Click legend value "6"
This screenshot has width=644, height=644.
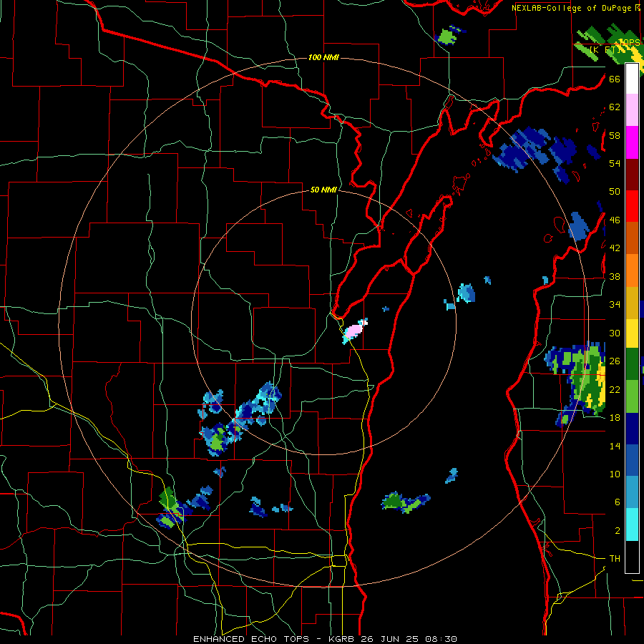tap(618, 502)
